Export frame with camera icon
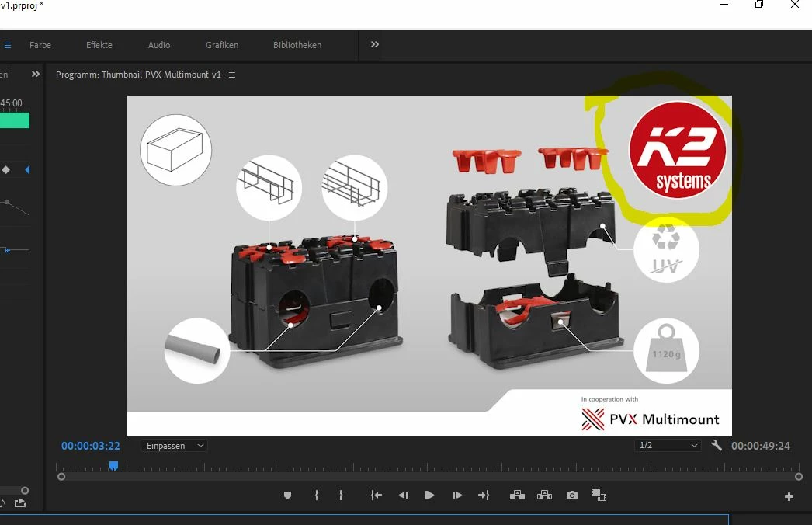The height and width of the screenshot is (525, 812). point(571,495)
